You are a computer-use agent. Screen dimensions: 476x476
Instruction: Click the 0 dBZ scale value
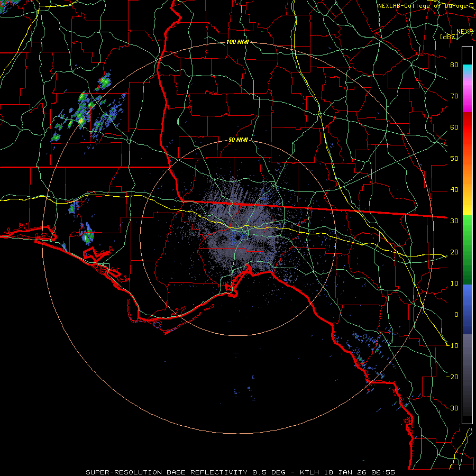pyautogui.click(x=456, y=315)
